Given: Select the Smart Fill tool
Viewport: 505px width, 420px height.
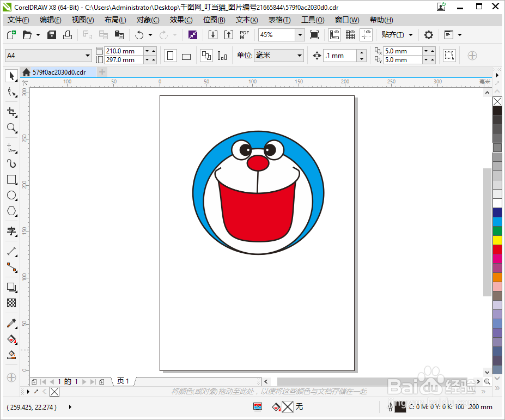Looking at the screenshot, I should [x=11, y=355].
